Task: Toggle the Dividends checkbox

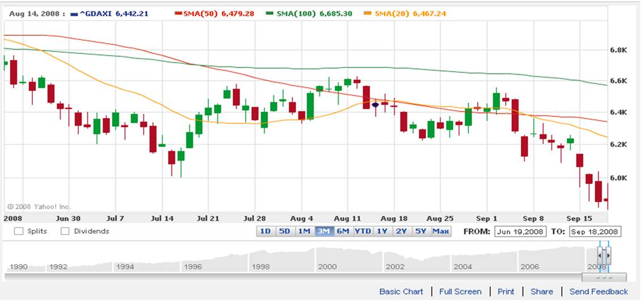Action: point(65,231)
